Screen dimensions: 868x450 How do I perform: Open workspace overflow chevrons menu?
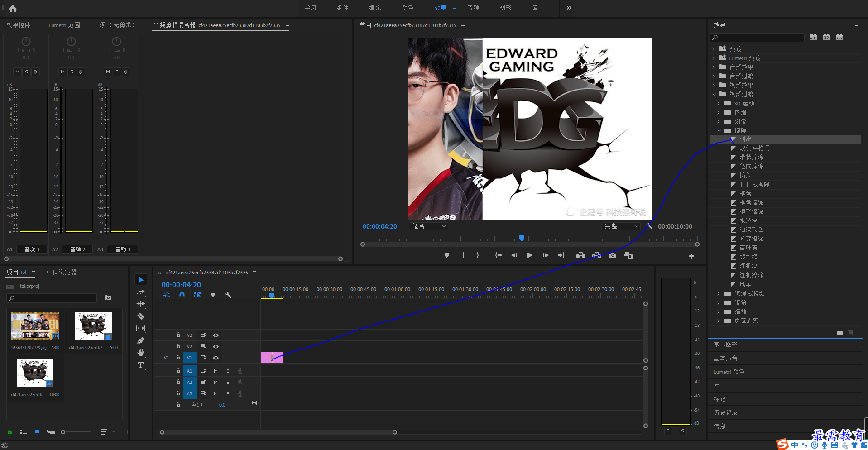click(x=569, y=8)
